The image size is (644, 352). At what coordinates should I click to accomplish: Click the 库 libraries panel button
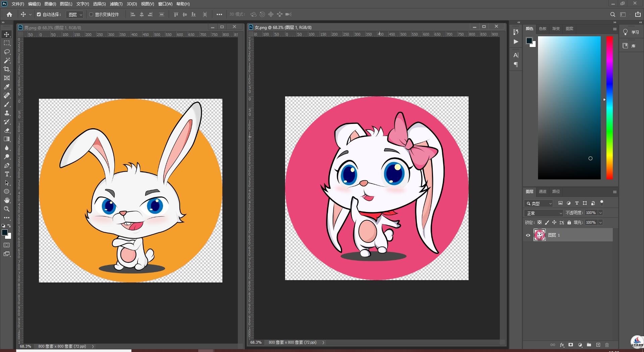(x=629, y=46)
